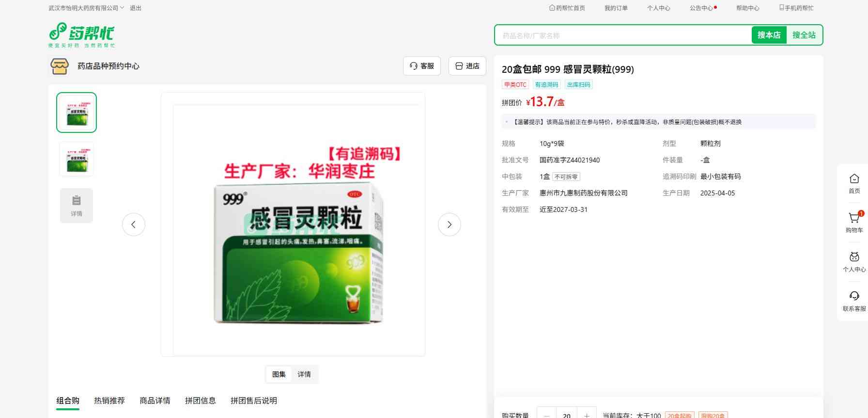
Task: Select the second product thumbnail
Action: point(77,159)
